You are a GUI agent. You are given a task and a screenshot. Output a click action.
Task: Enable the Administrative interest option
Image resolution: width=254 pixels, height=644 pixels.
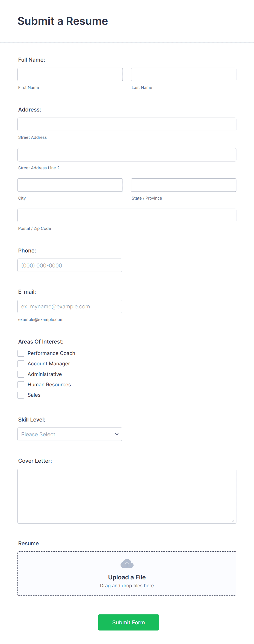21,374
